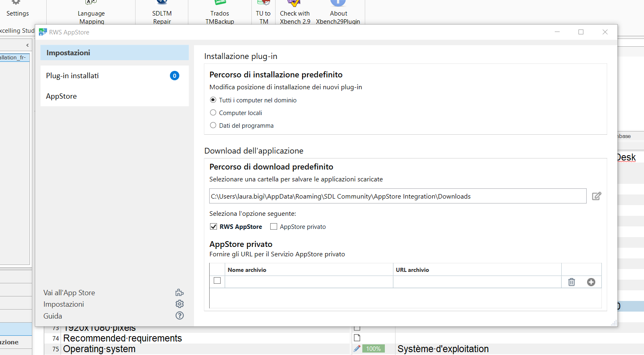Open Language Mapping ribbon tool

(x=91, y=12)
